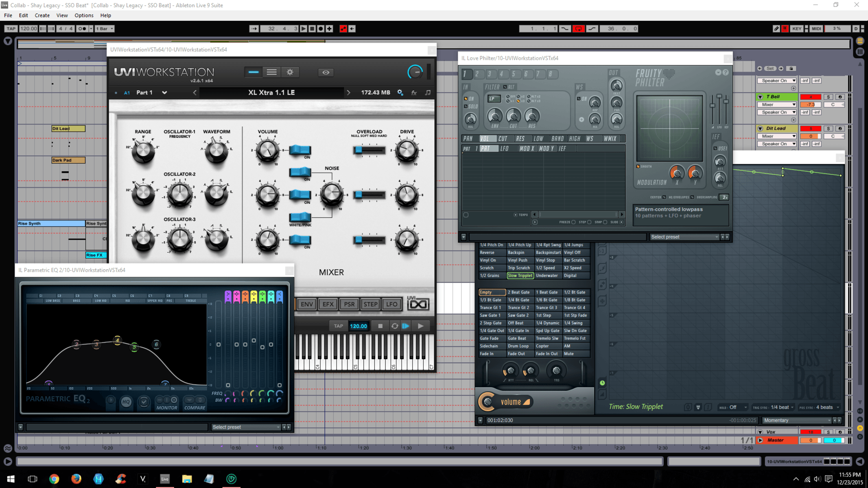Toggle noise WHITE/PINK switch
Viewport: 868px width, 488px height.
point(300,217)
